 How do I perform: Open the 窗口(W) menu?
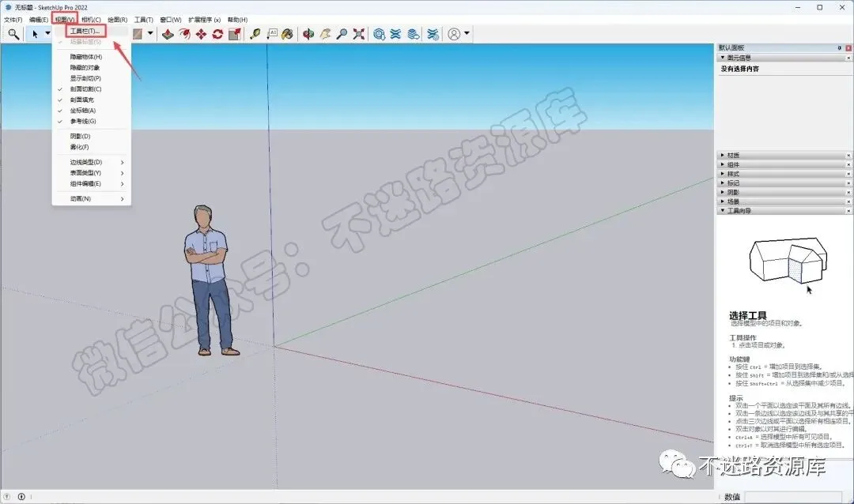point(171,20)
